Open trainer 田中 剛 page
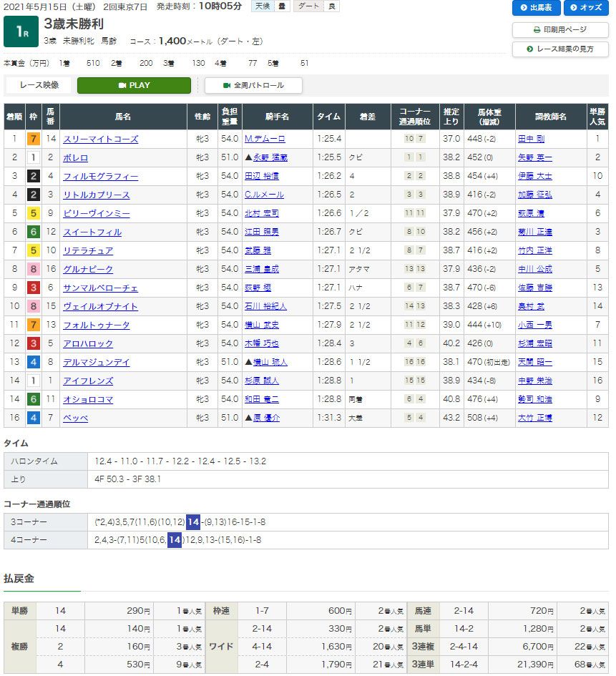Image resolution: width=616 pixels, height=676 pixels. tap(531, 139)
